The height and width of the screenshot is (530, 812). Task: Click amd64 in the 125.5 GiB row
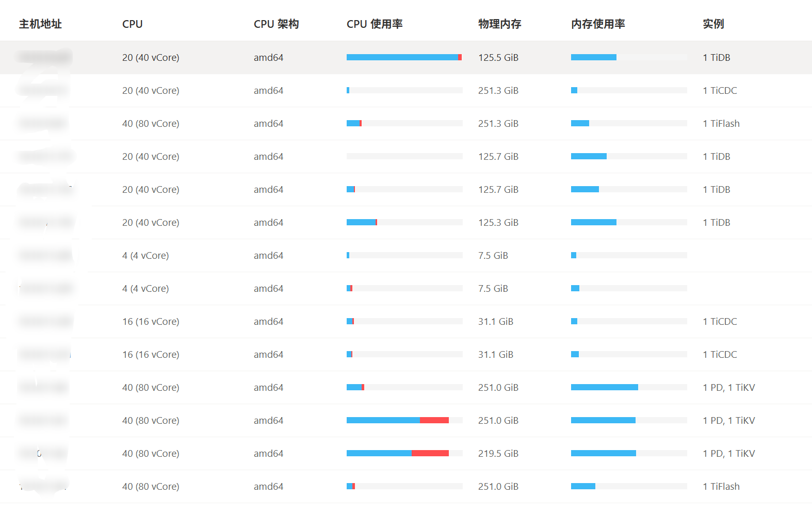coord(268,58)
